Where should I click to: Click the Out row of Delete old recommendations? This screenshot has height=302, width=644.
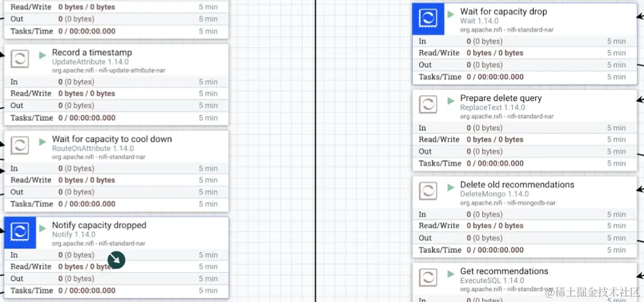tap(524, 238)
